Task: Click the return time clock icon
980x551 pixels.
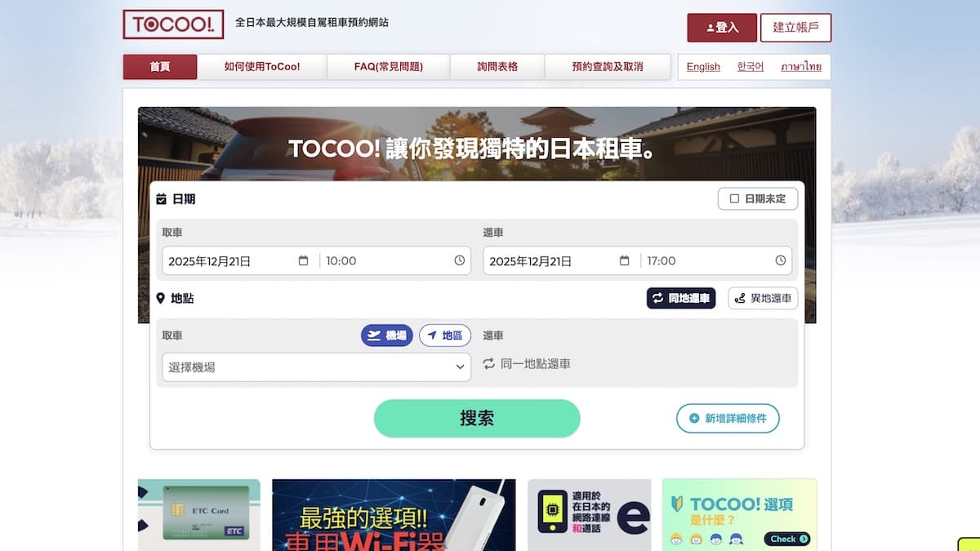Action: pyautogui.click(x=781, y=260)
